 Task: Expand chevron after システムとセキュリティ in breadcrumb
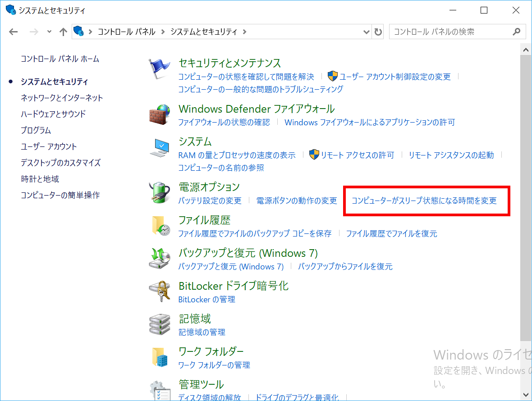(245, 32)
